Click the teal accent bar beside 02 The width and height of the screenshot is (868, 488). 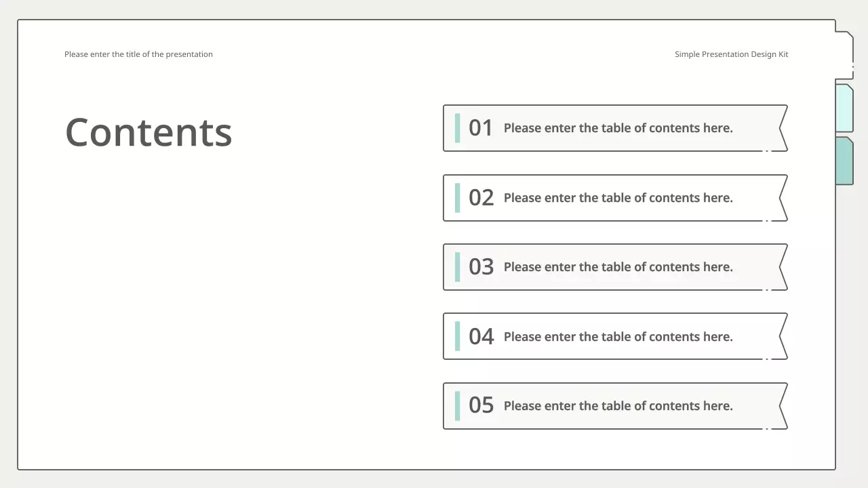[457, 198]
